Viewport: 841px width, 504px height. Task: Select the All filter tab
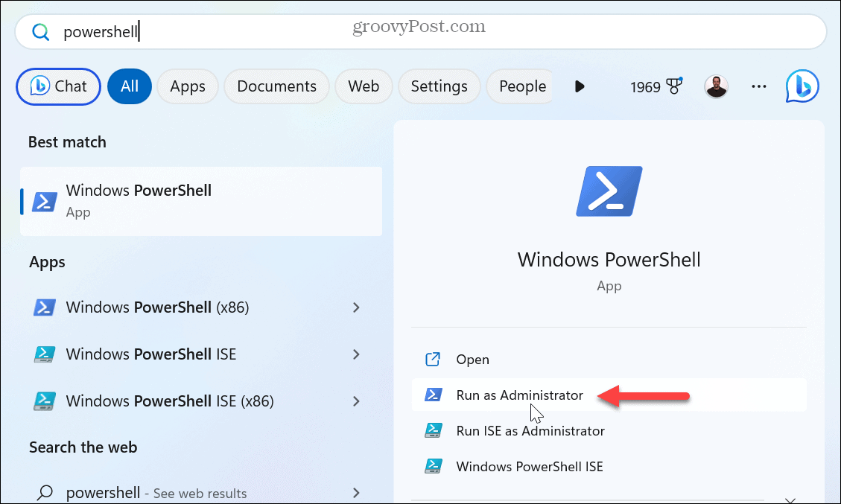(x=130, y=86)
